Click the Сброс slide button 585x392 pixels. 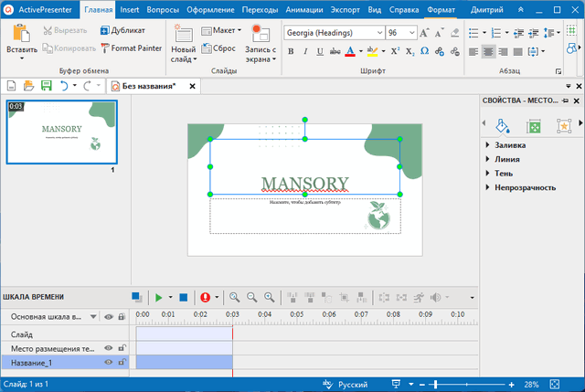(x=220, y=47)
